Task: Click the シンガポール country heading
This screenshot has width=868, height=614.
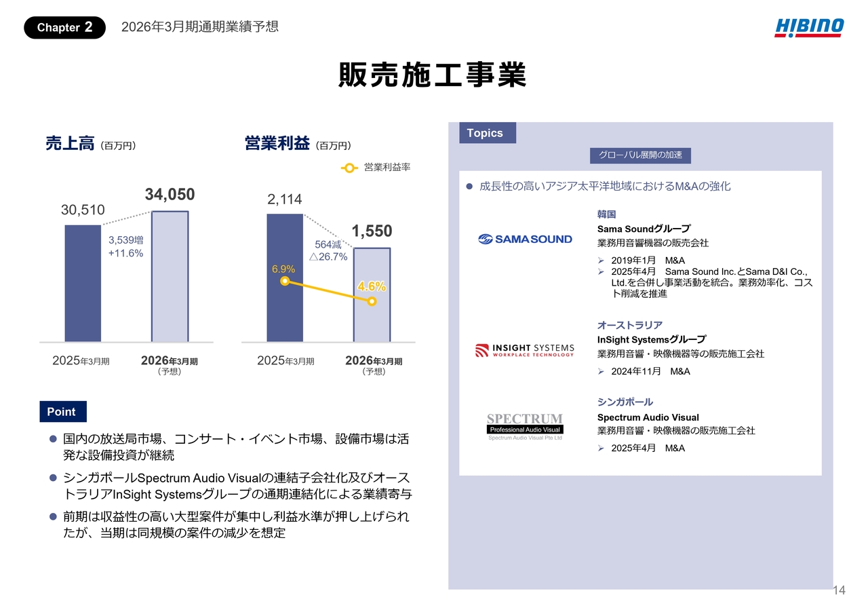Action: [625, 402]
